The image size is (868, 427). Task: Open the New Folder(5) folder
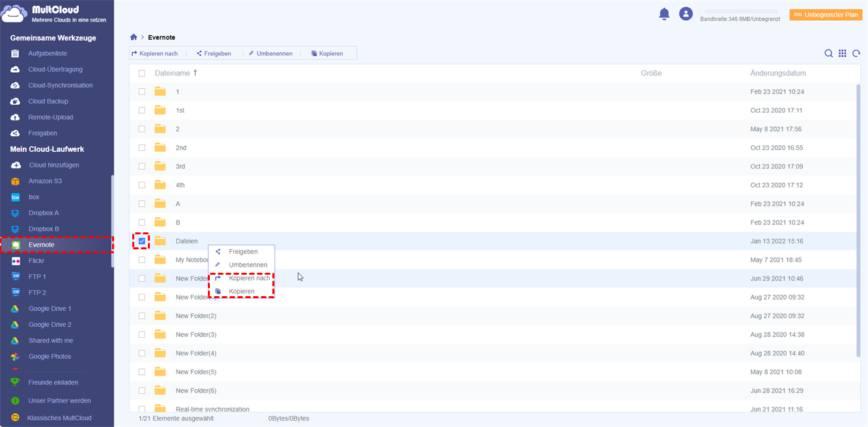pos(196,372)
